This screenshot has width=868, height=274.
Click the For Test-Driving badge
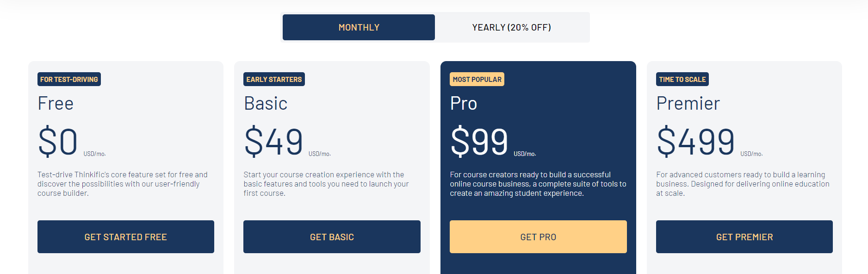[x=69, y=79]
